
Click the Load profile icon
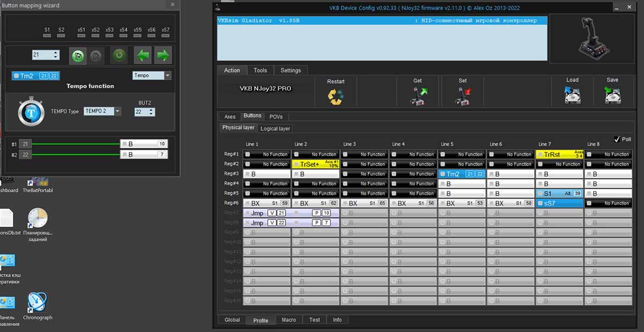[572, 95]
